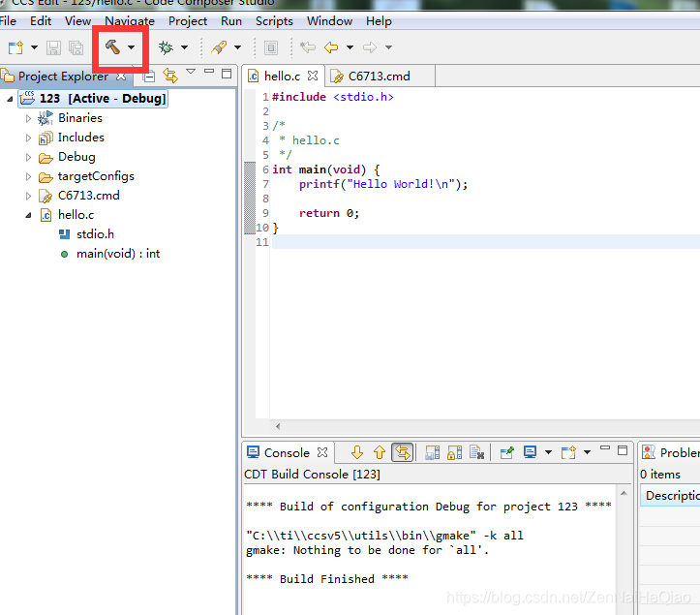Select project 123 [Active - Debug]
Viewport: 700px width, 615px height.
click(x=93, y=98)
